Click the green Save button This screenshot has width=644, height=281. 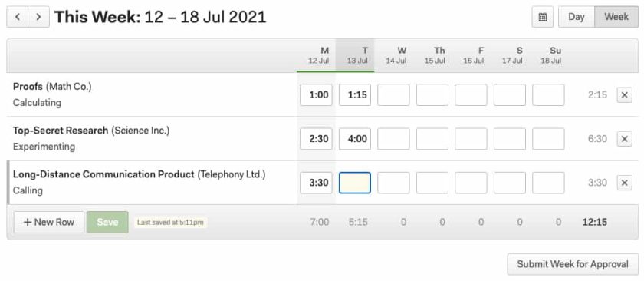[x=107, y=222]
